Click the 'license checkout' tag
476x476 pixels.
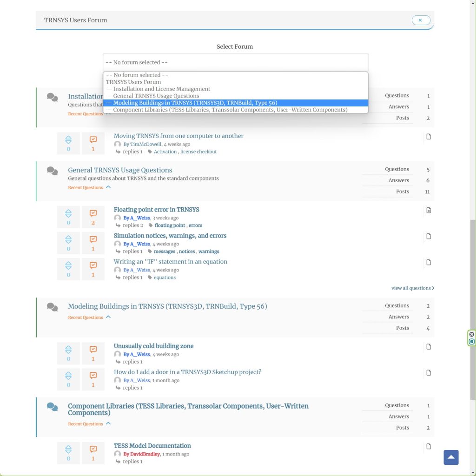198,152
